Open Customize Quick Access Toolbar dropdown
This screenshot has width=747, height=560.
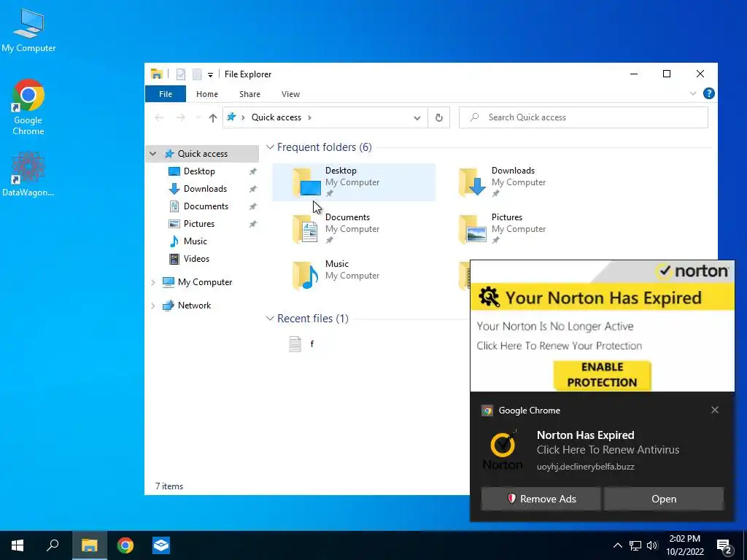pyautogui.click(x=210, y=75)
